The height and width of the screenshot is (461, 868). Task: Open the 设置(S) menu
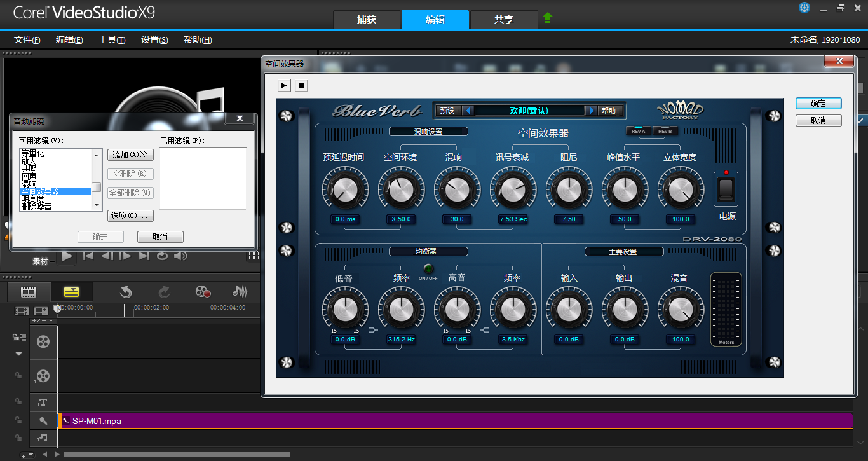tap(154, 39)
